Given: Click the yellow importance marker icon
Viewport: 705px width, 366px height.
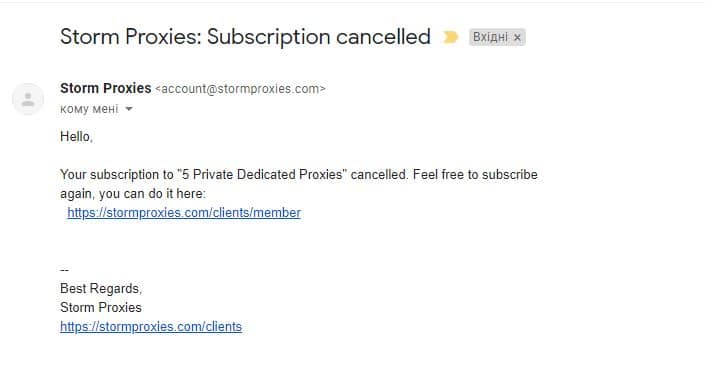Looking at the screenshot, I should click(x=450, y=37).
